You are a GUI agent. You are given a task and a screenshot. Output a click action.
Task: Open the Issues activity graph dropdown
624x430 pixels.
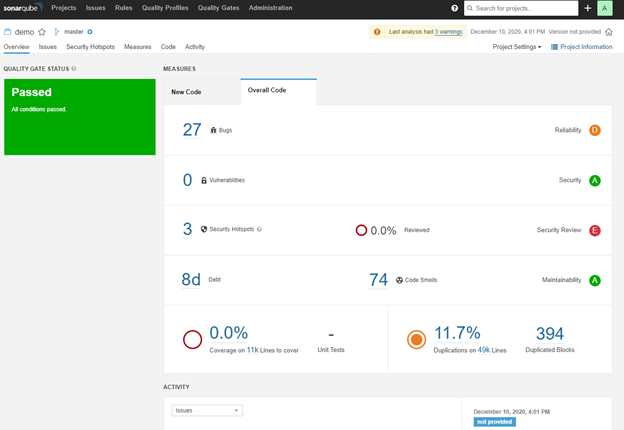click(x=207, y=410)
